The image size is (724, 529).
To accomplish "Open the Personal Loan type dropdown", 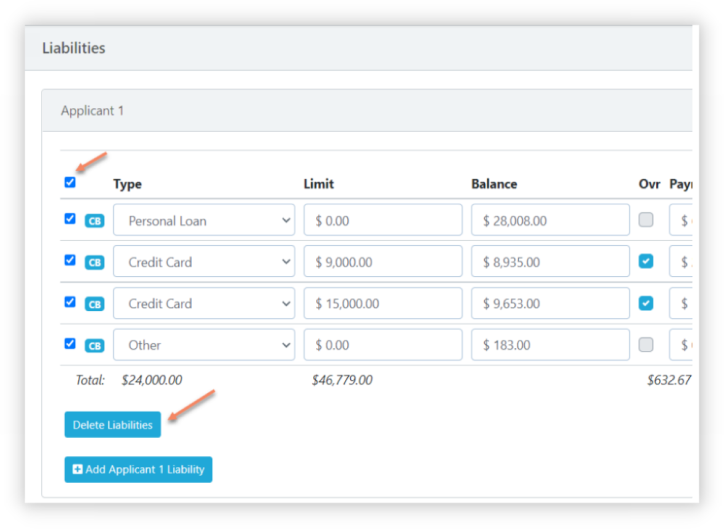I will point(204,221).
